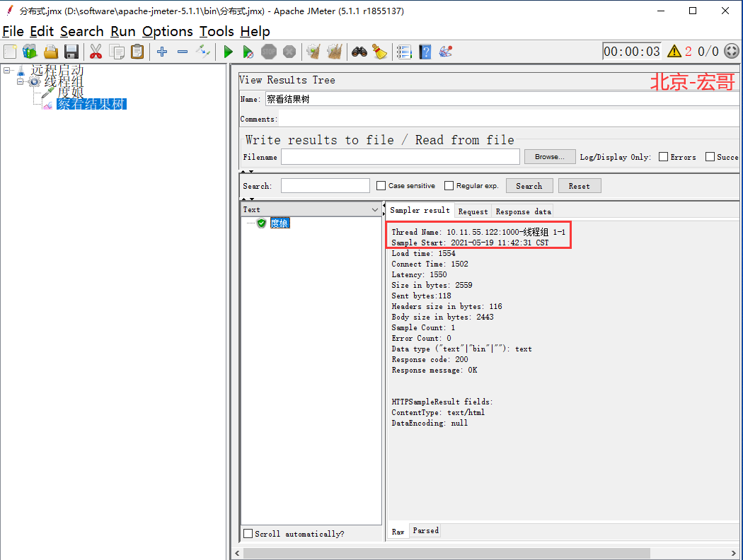This screenshot has height=560, width=743.
Task: Switch to Request tab
Action: [x=473, y=211]
